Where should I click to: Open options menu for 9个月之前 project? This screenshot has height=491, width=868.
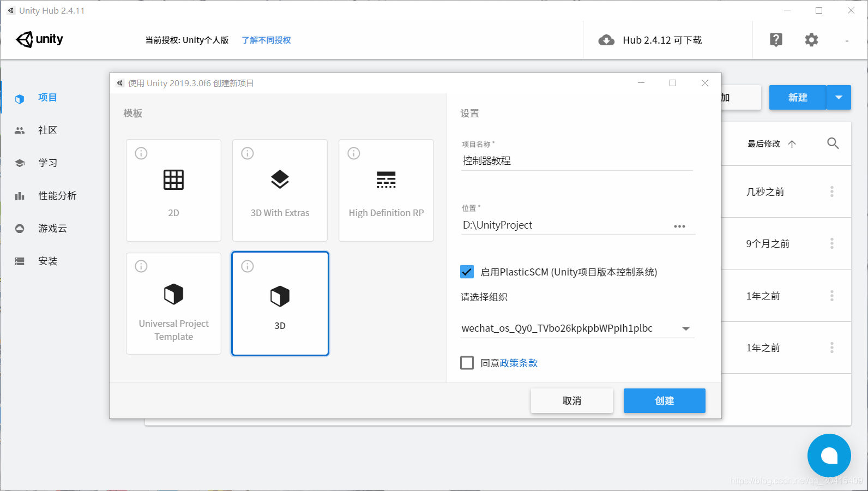coord(832,243)
